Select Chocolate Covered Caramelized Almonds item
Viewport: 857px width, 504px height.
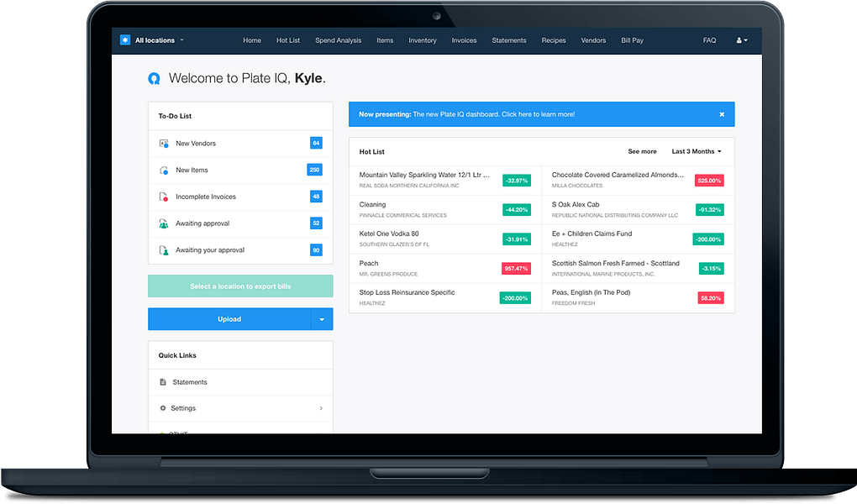pos(638,181)
